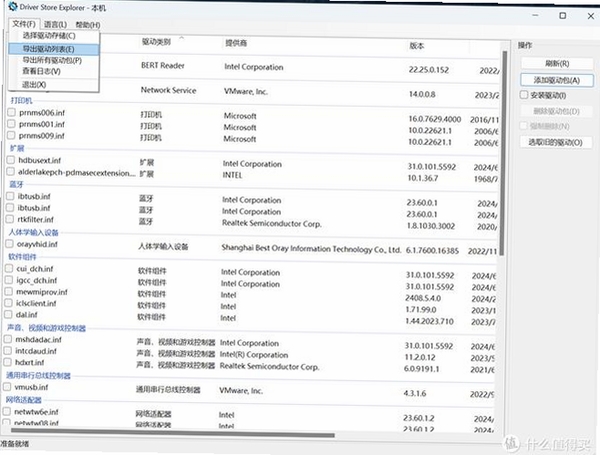Check the orayvhid.inf checkbox
Viewport: 600px width, 455px height.
pos(10,244)
